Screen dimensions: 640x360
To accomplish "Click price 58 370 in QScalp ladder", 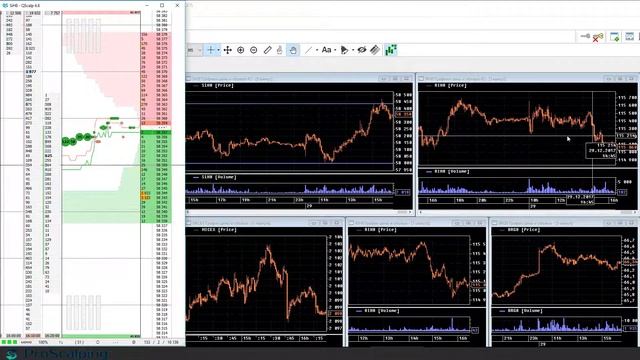I will pos(162,72).
